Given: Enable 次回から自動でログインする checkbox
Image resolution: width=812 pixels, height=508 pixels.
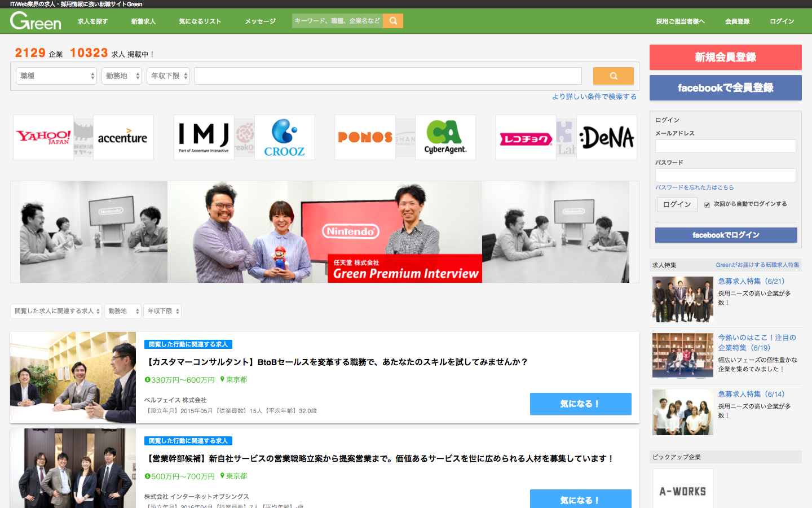Looking at the screenshot, I should click(x=707, y=204).
